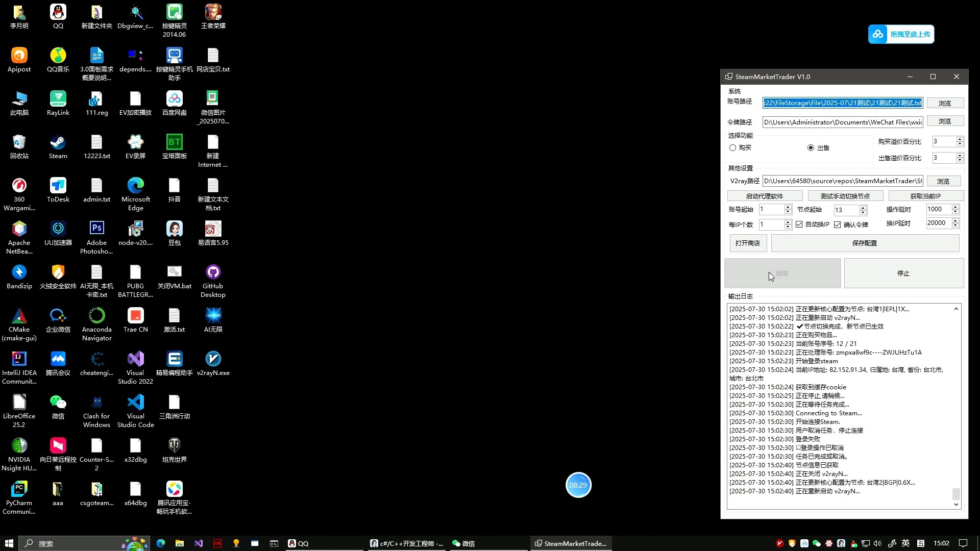The image size is (980, 551).
Task: Browse for 令牌路径 file
Action: [x=945, y=121]
